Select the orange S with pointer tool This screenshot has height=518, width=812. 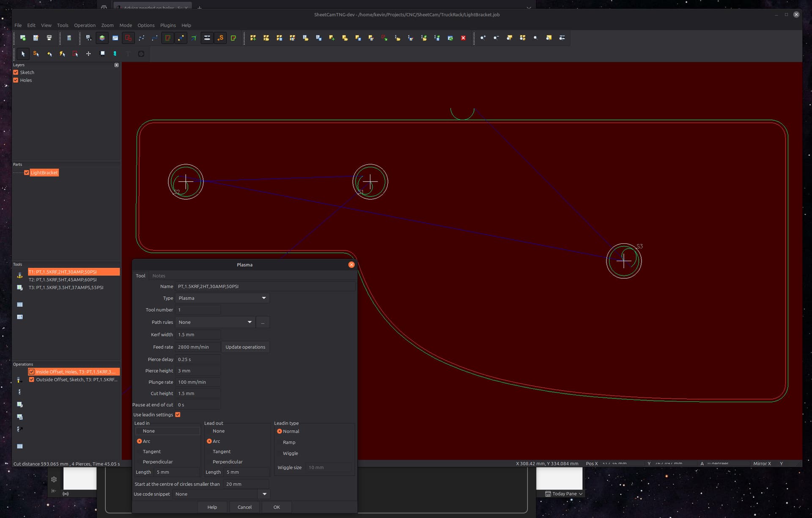(x=36, y=54)
